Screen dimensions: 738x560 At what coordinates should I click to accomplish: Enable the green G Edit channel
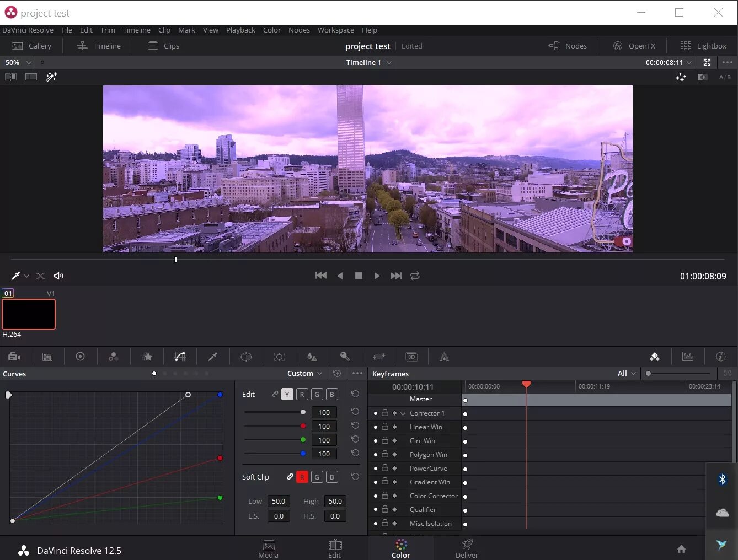point(317,394)
